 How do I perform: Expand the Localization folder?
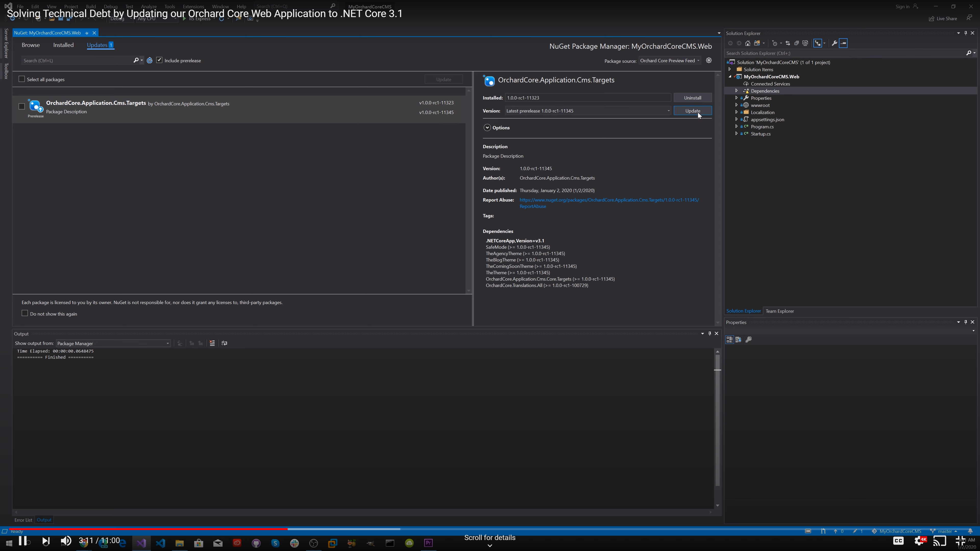(736, 112)
